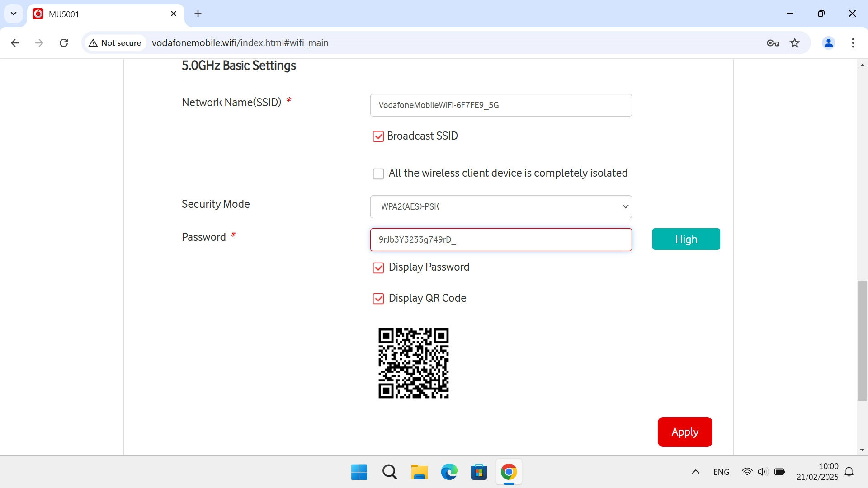Open Microsoft Edge from taskbar

tap(449, 472)
